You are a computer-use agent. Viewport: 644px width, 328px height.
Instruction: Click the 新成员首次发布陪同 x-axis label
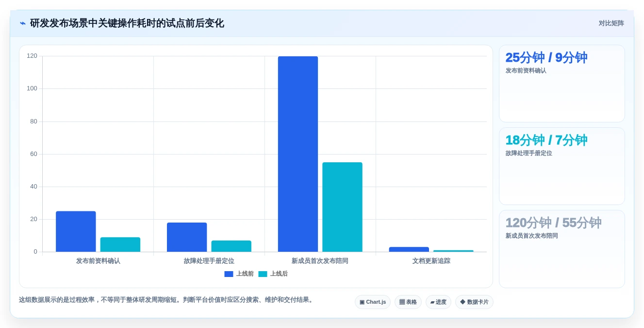[320, 261]
